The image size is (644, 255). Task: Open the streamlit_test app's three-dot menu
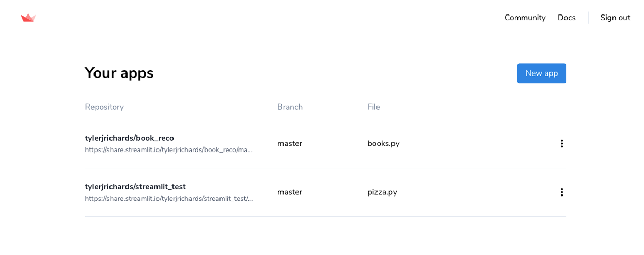point(562,192)
